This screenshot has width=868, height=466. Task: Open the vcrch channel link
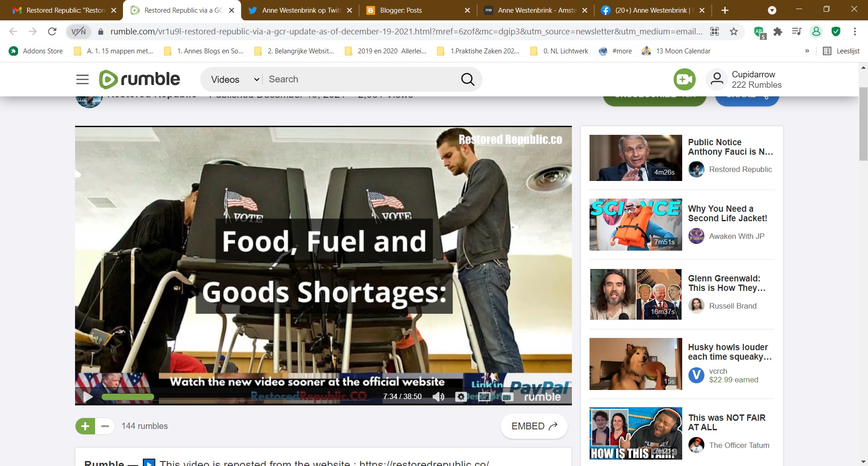718,371
